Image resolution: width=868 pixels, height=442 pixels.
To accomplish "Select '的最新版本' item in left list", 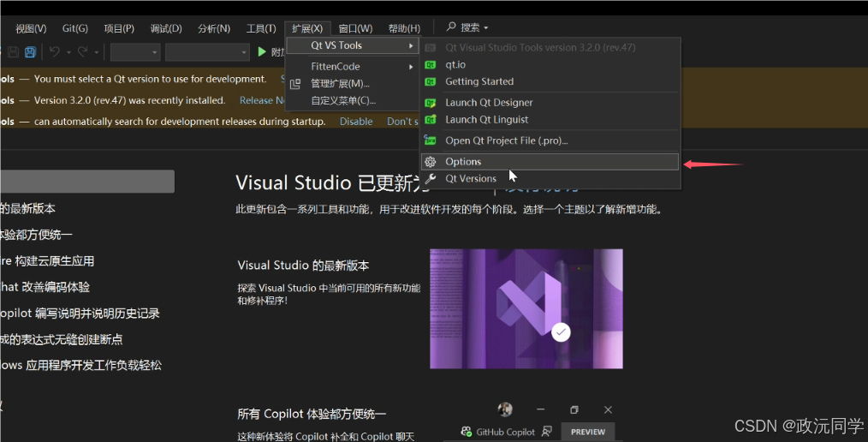I will pos(27,209).
